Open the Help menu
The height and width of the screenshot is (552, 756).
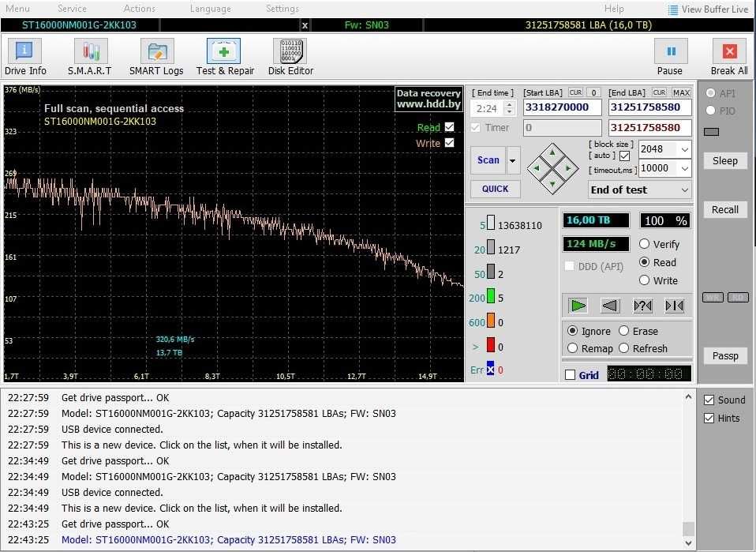(614, 9)
